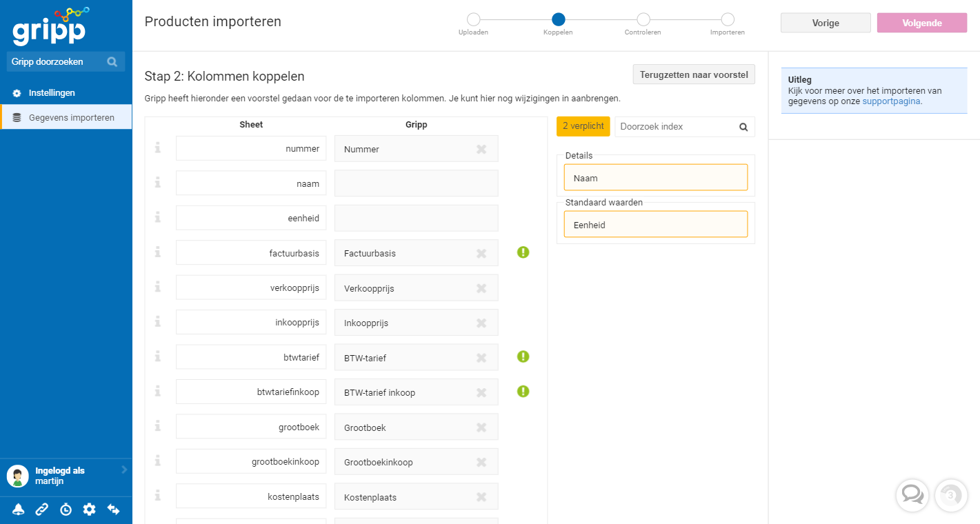Screen dimensions: 980x524
Task: Click the green warning icon for BTW-tarief
Action: point(523,356)
